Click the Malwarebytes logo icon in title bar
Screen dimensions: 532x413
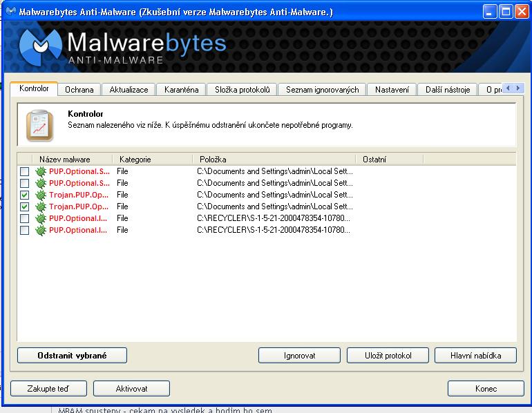(x=11, y=12)
